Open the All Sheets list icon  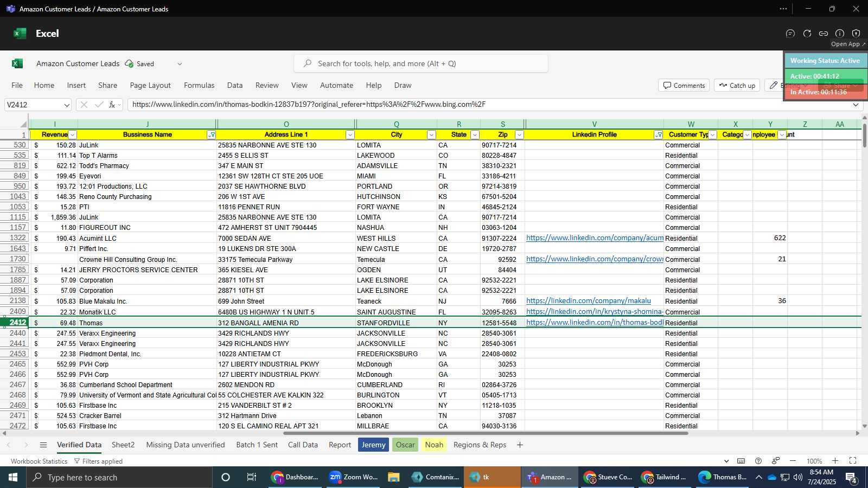point(43,445)
